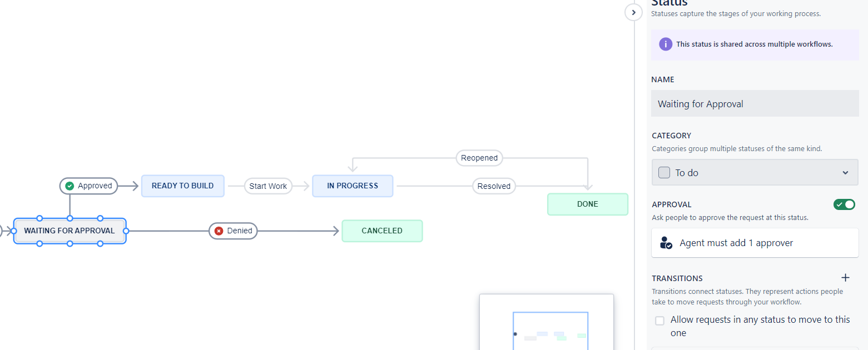The width and height of the screenshot is (868, 350).
Task: Click the red cross icon on Denied
Action: pyautogui.click(x=219, y=231)
